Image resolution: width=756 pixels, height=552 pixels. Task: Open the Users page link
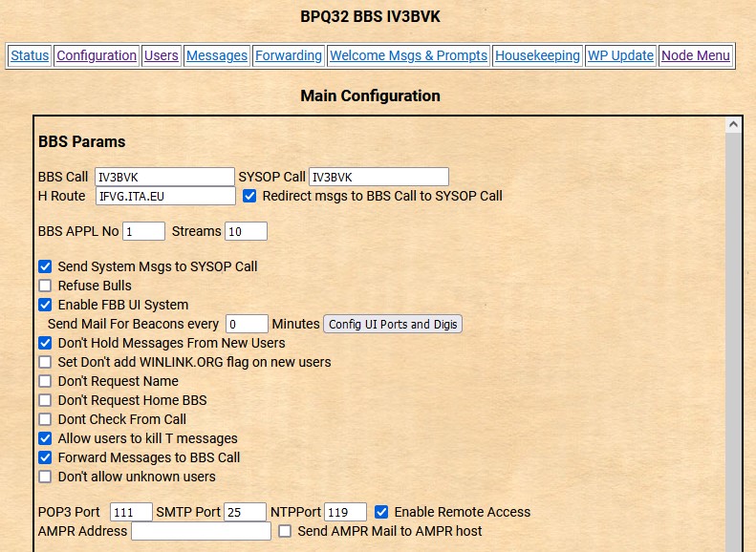pyautogui.click(x=161, y=55)
